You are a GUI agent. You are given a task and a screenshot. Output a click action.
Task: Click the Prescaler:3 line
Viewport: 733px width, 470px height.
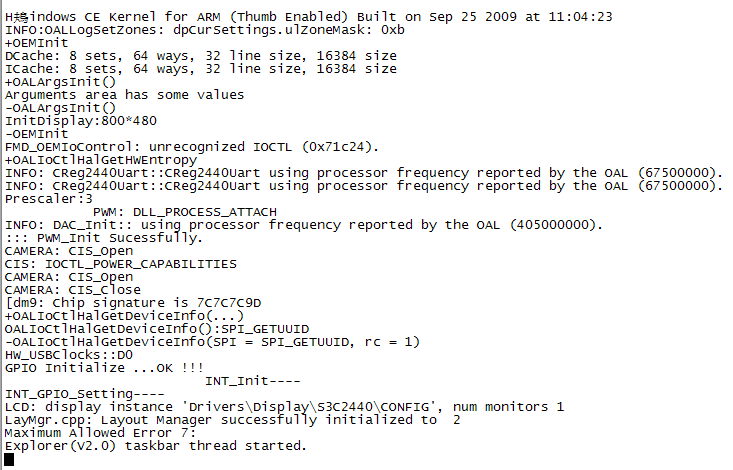point(48,199)
